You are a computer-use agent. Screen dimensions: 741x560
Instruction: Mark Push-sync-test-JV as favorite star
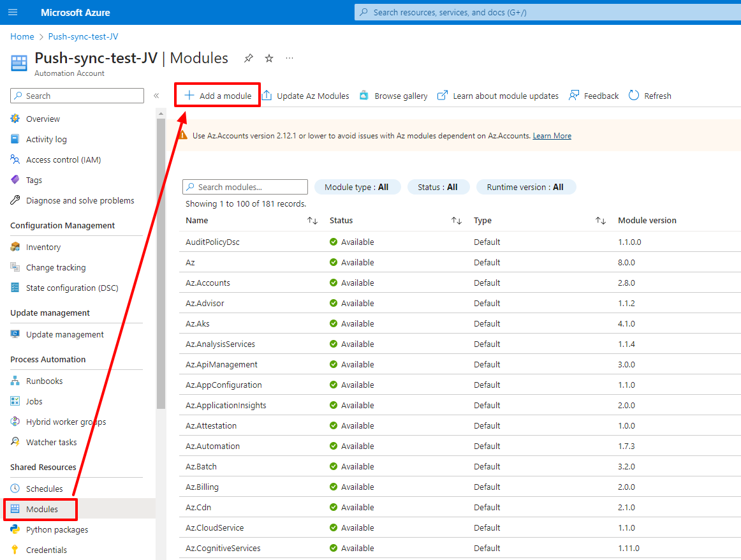pos(269,58)
